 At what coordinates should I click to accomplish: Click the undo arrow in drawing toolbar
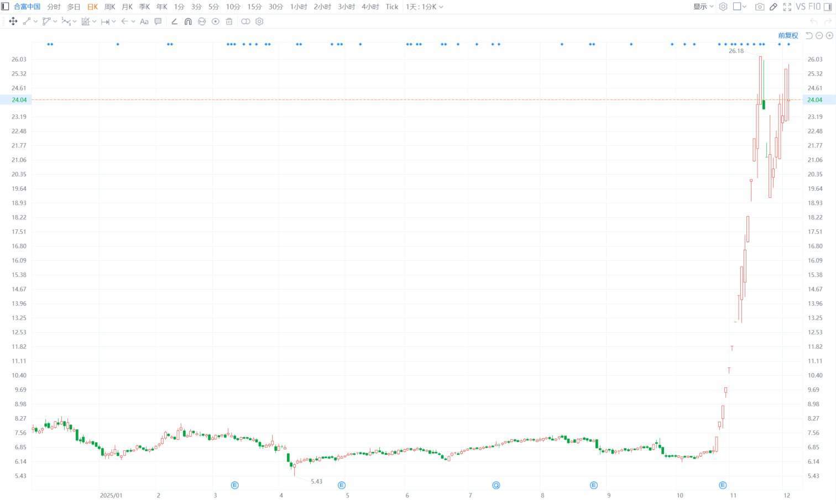pos(813,22)
